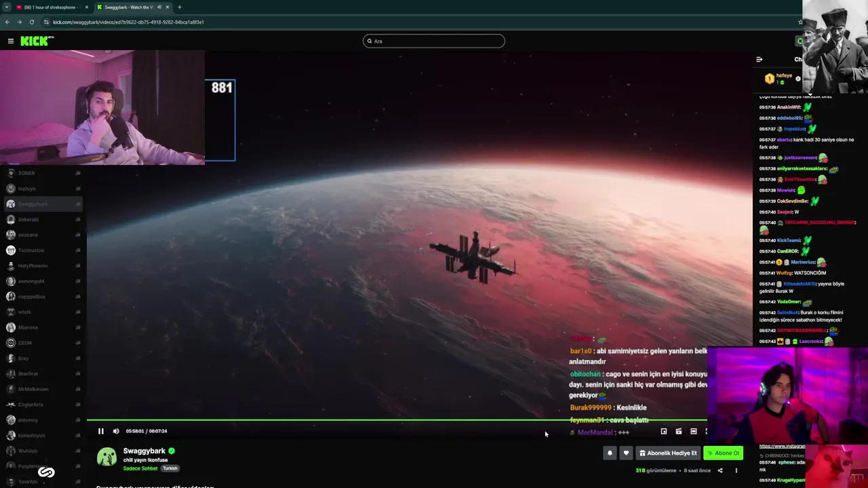Toggle picture-in-picture mini player
Viewport: 868px width, 488px height.
[664, 431]
